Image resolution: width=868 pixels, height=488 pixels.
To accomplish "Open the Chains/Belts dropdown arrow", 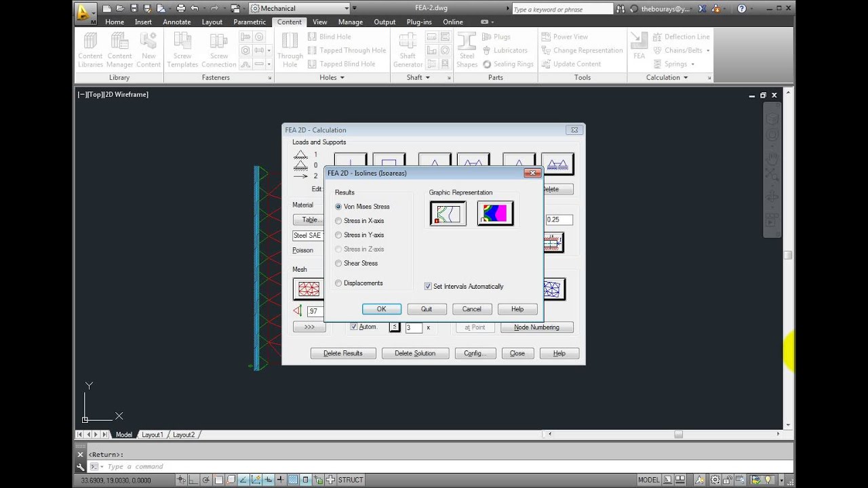I will [708, 50].
